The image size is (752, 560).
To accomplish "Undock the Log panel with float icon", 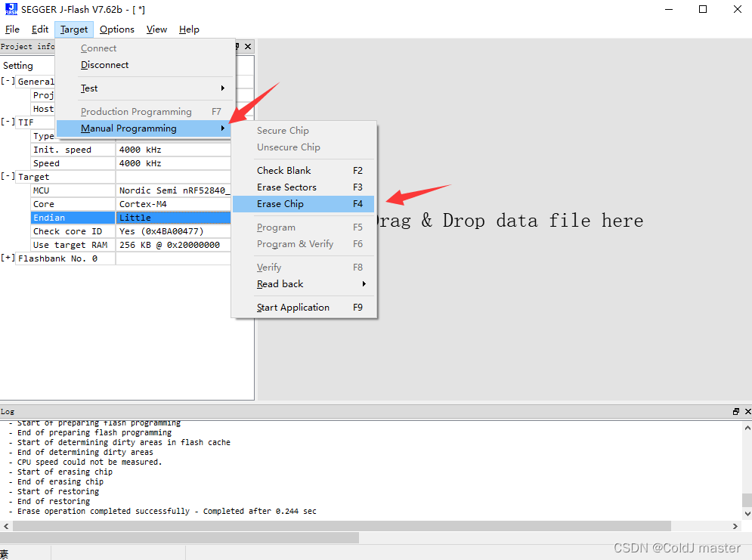I will click(736, 411).
